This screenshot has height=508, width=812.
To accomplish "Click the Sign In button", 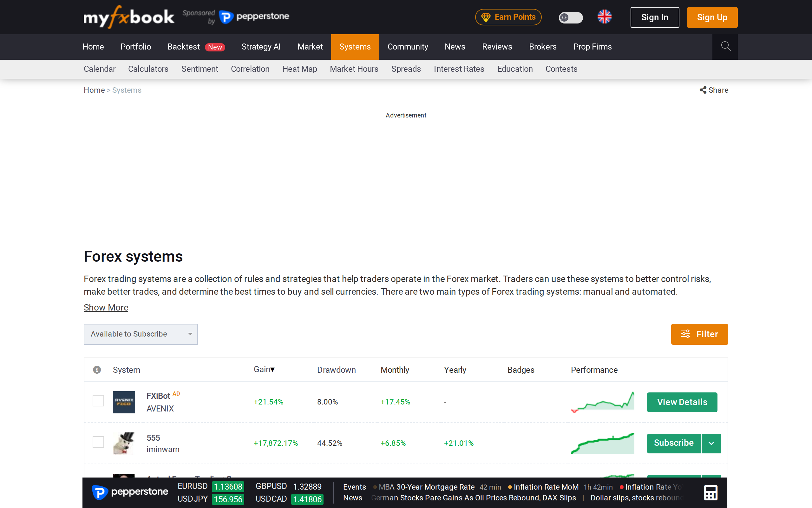I will point(655,17).
